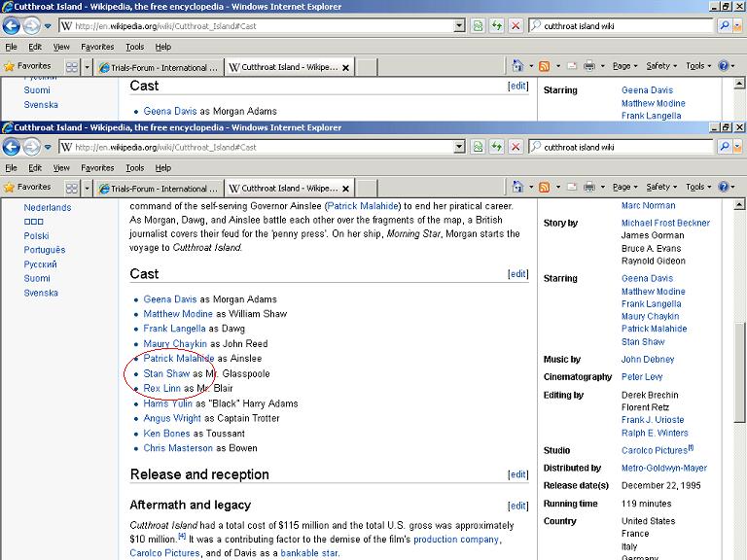Viewport: 747px width, 560px height.
Task: Click the green Refresh icon in the lower window
Action: tap(496, 147)
